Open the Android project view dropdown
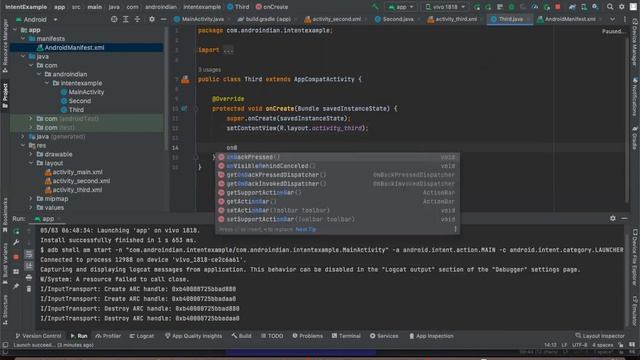This screenshot has width=640, height=360. [x=37, y=19]
